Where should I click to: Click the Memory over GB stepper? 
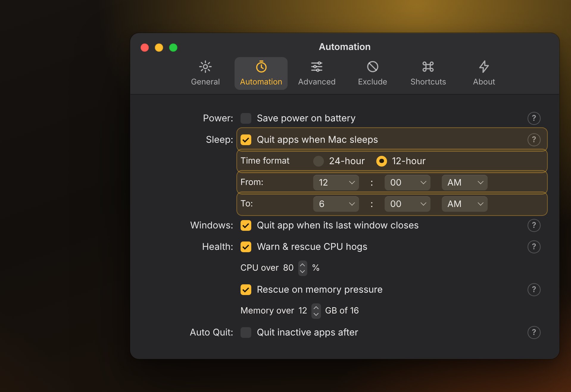click(x=316, y=311)
